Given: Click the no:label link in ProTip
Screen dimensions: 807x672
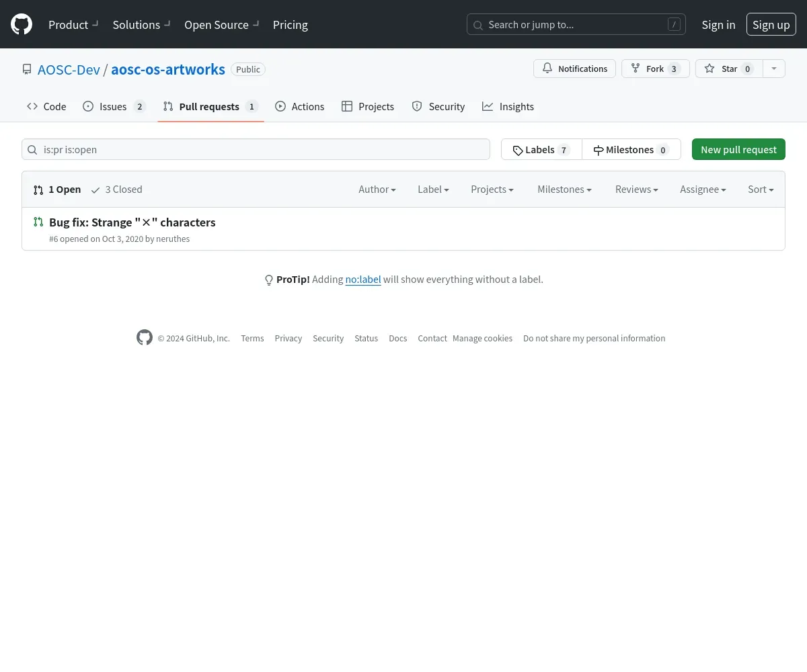Looking at the screenshot, I should [363, 280].
